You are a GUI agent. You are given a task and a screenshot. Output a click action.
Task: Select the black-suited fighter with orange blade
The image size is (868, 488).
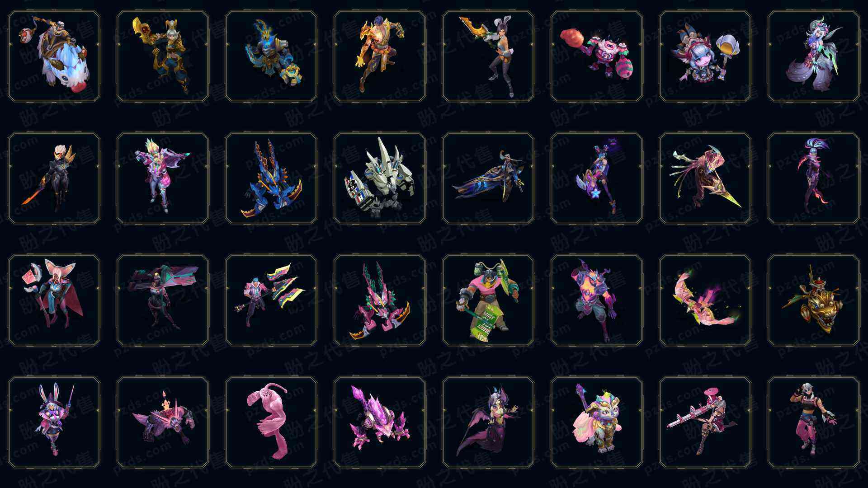[x=54, y=178]
